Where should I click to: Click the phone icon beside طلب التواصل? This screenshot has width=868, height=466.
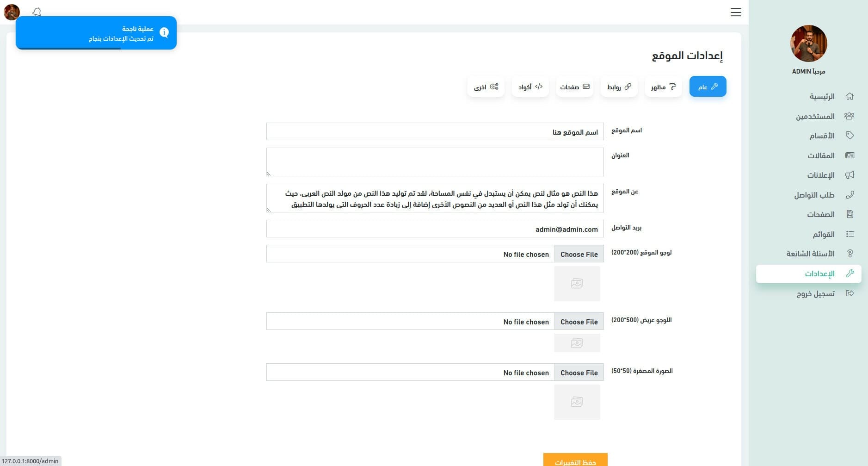tap(850, 195)
